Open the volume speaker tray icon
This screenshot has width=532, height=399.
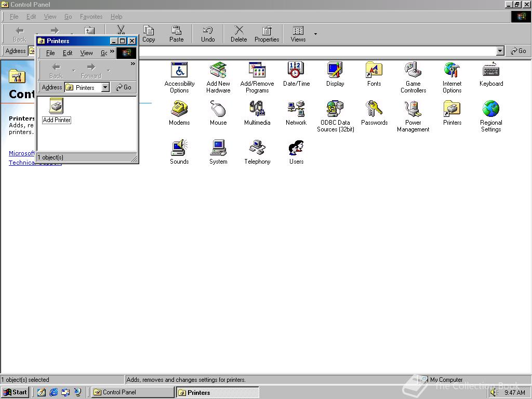[x=494, y=393]
